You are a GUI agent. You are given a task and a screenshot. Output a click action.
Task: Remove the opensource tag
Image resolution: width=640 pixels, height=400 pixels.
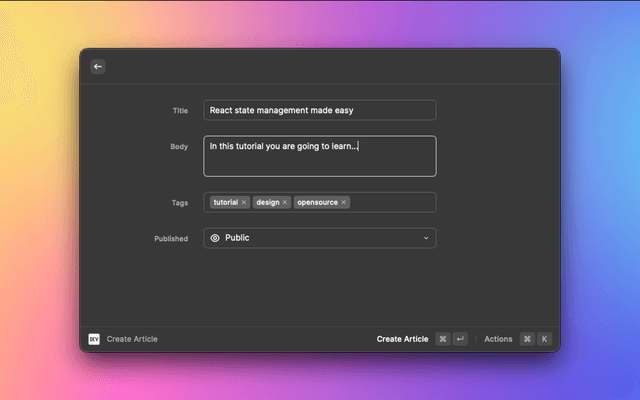(x=344, y=202)
